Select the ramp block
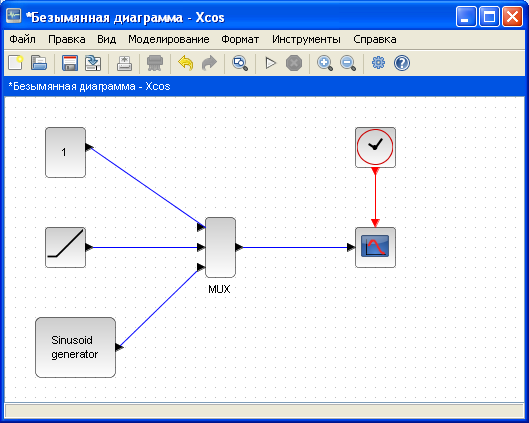529x423 pixels. (65, 248)
